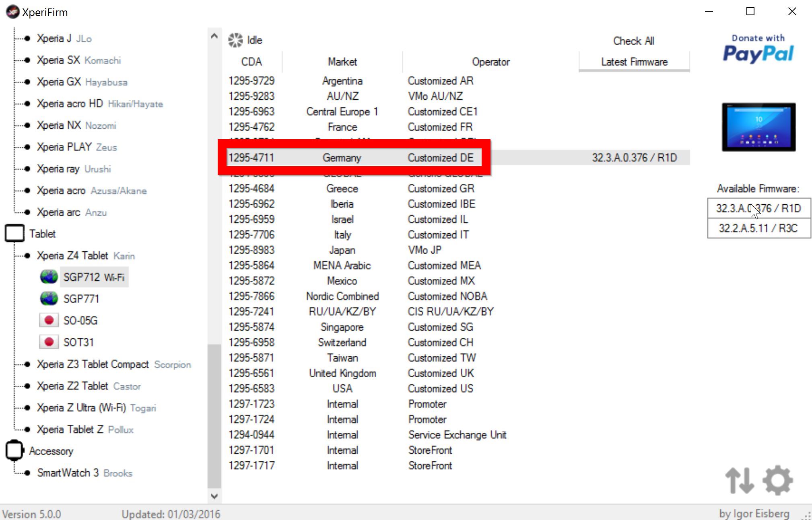Select the France Customized FR row
Screen dimensions: 812x520
click(x=458, y=127)
